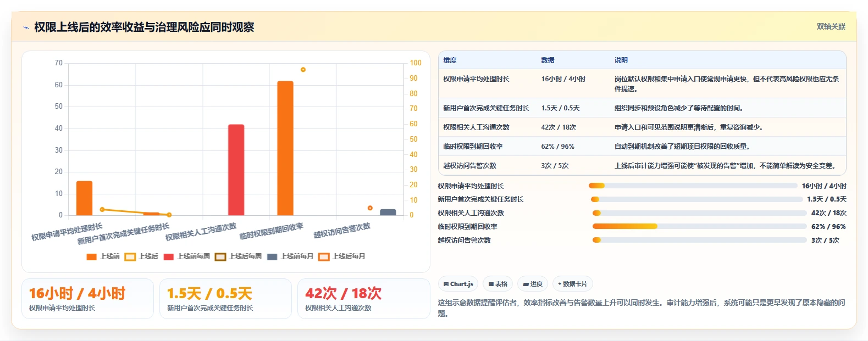Click the 表格 chip

pyautogui.click(x=497, y=284)
